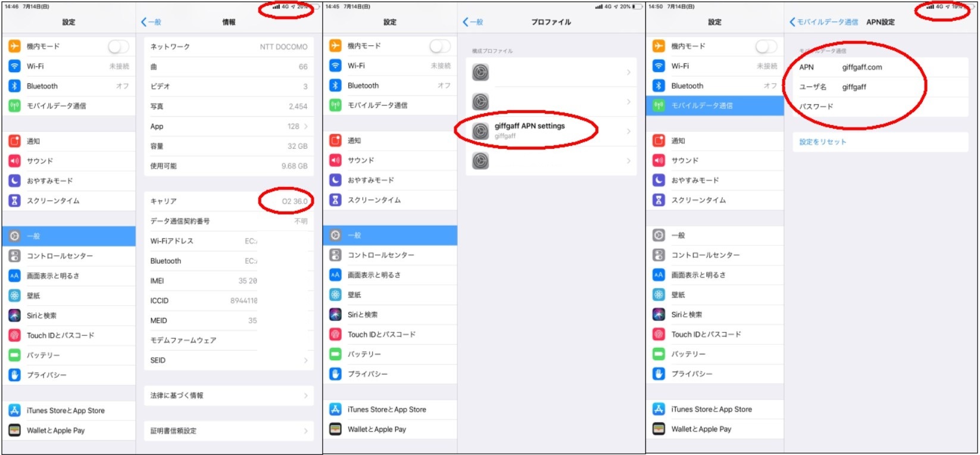Viewport: 980px width, 455px height.
Task: Tap the Wi-Fiアドレス row in 情報
Action: pos(229,241)
